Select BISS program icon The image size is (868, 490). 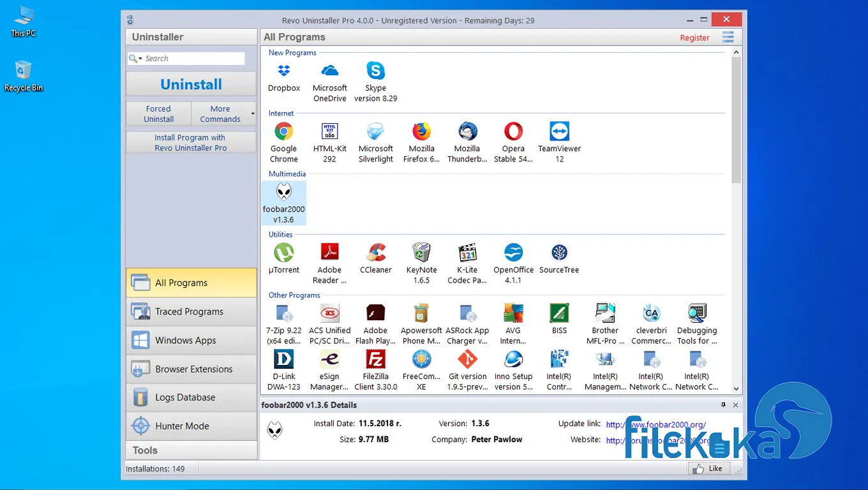(559, 313)
